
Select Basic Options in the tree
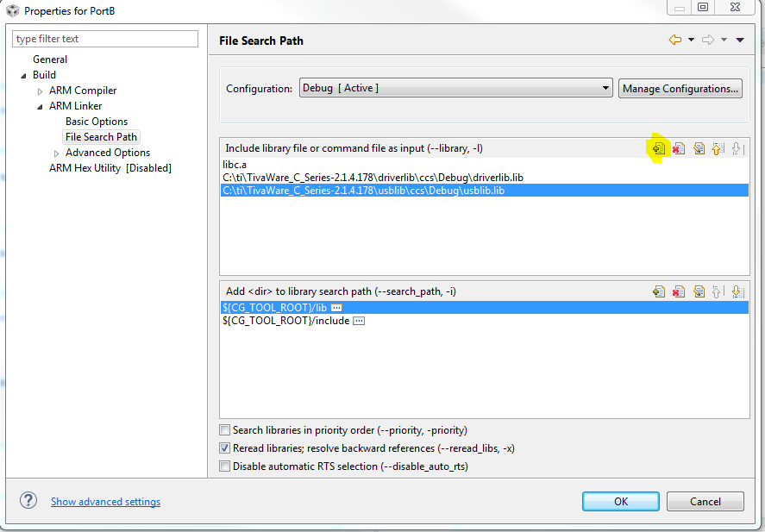coord(97,122)
